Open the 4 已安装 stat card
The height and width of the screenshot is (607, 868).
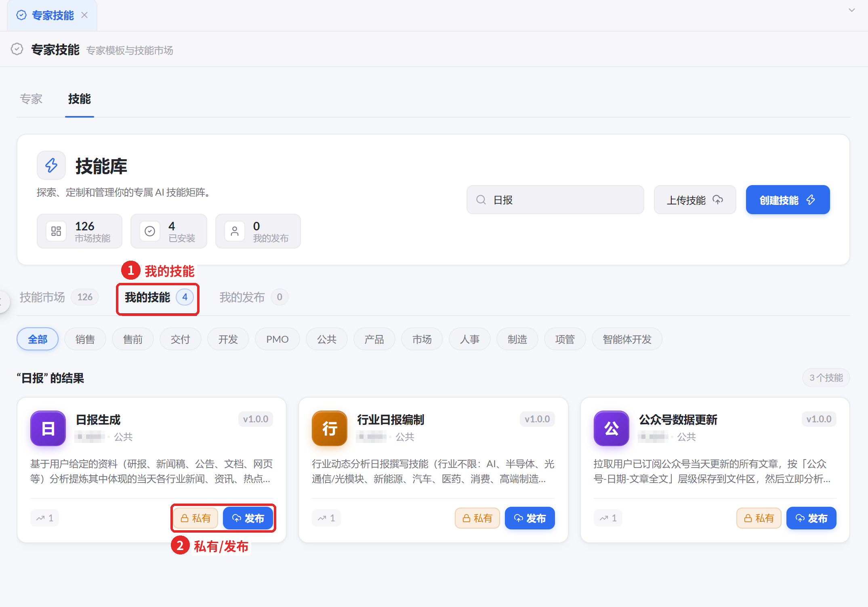click(169, 231)
